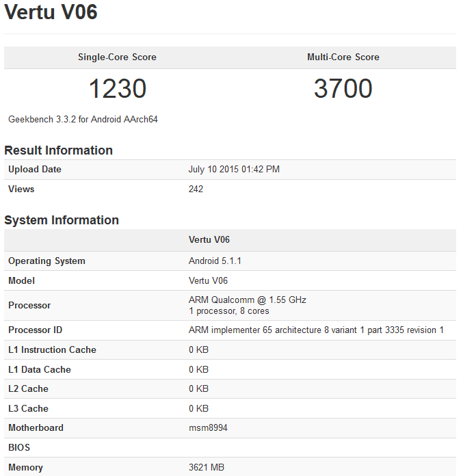Click the L3 Cache row label
The height and width of the screenshot is (476, 461).
pyautogui.click(x=28, y=409)
